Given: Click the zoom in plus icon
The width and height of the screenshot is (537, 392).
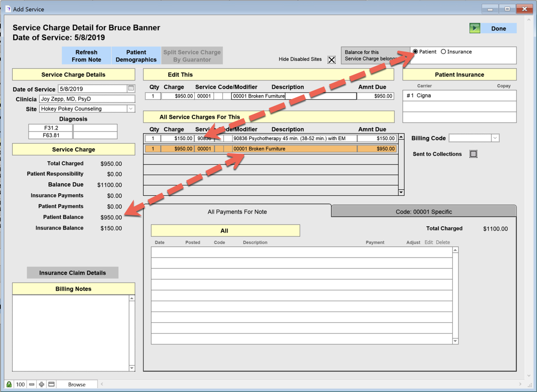Looking at the screenshot, I should tap(42, 384).
